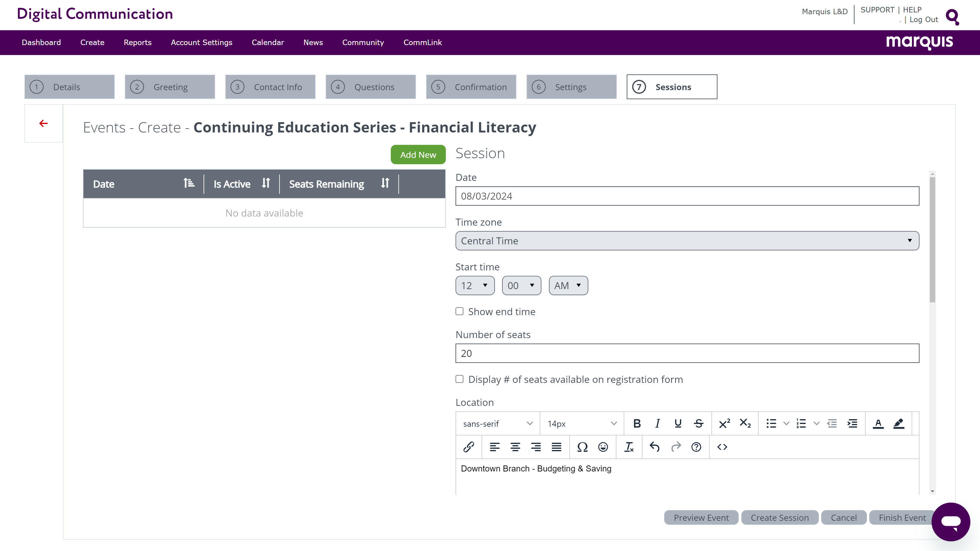Open the Reports menu item

click(x=137, y=42)
